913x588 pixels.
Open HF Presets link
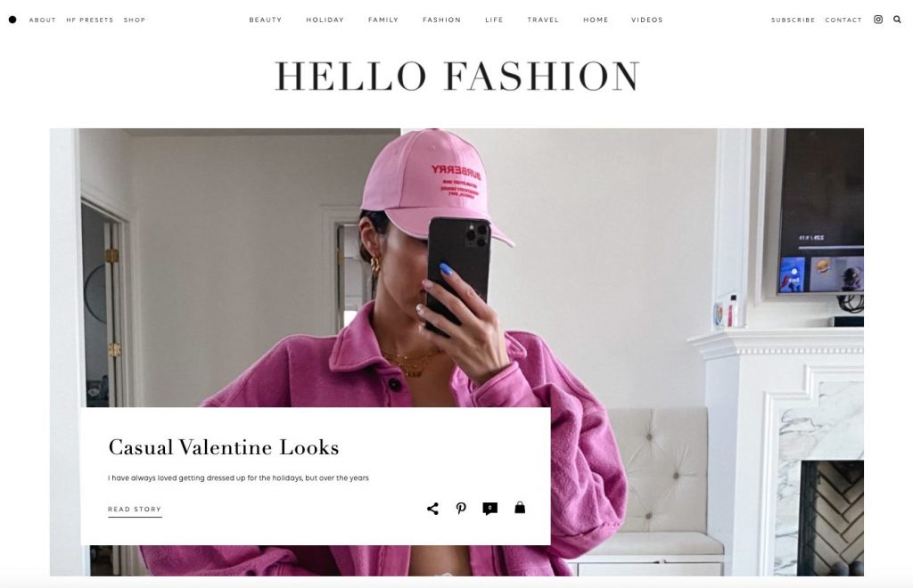[90, 20]
